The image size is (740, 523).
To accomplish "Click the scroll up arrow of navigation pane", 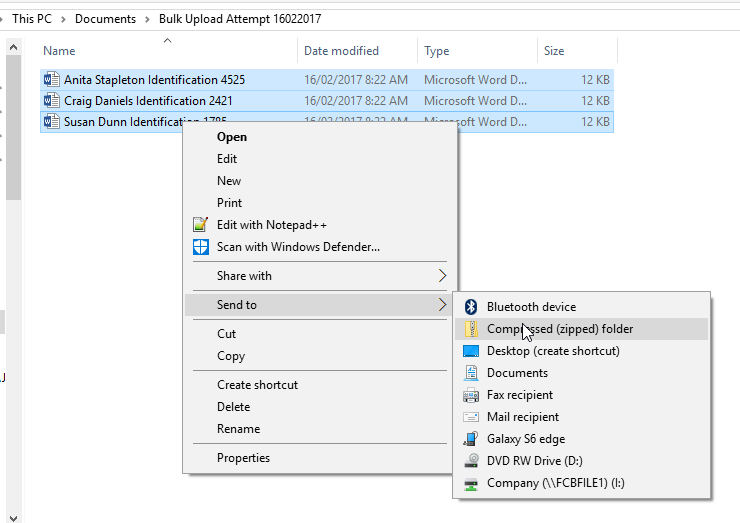I will [x=13, y=47].
